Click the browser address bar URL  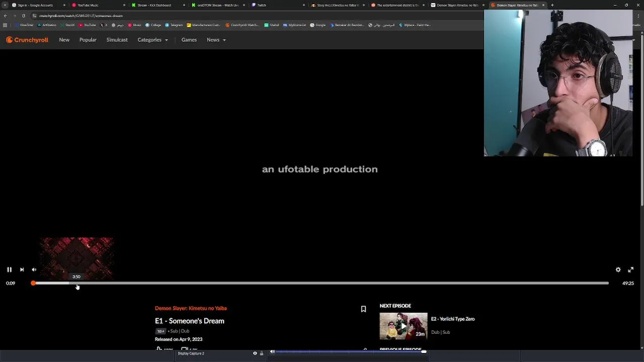coord(80,16)
